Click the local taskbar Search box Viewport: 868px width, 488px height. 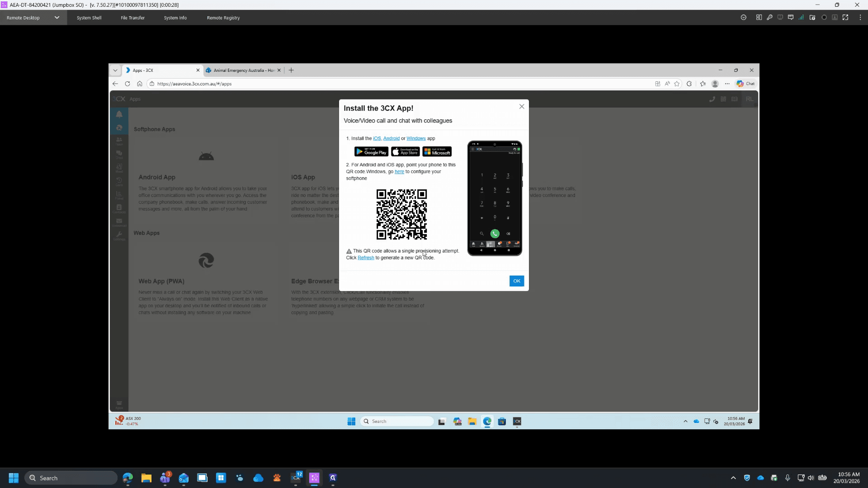tap(71, 478)
